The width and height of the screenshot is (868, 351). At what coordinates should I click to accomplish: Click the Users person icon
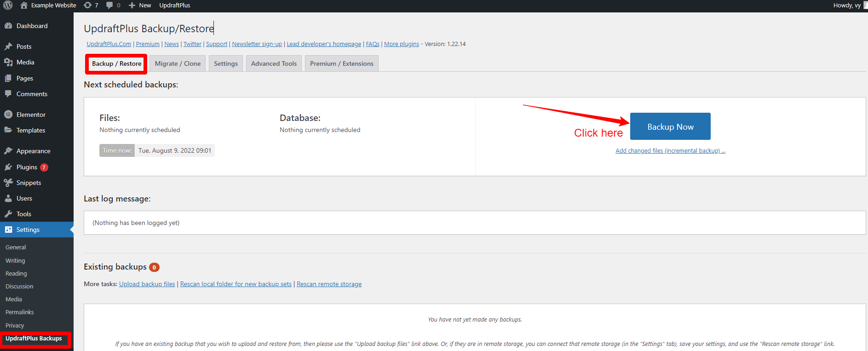pyautogui.click(x=8, y=198)
